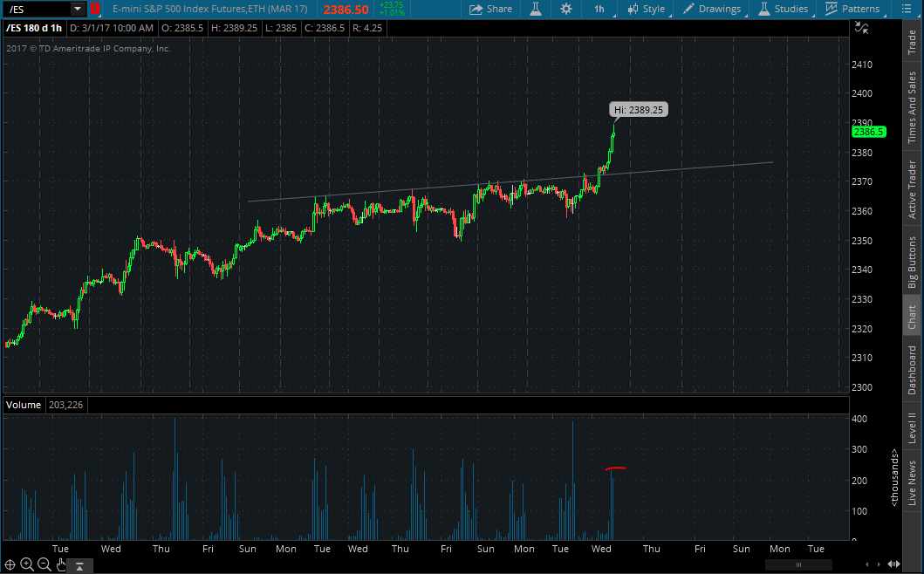Click the collapse drawing tools arrow button

pyautogui.click(x=79, y=566)
